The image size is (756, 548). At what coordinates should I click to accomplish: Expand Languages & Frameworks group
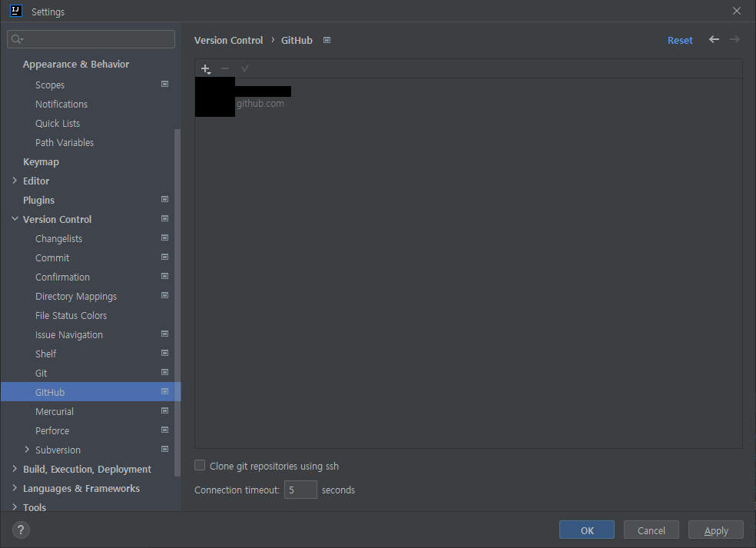coord(15,488)
